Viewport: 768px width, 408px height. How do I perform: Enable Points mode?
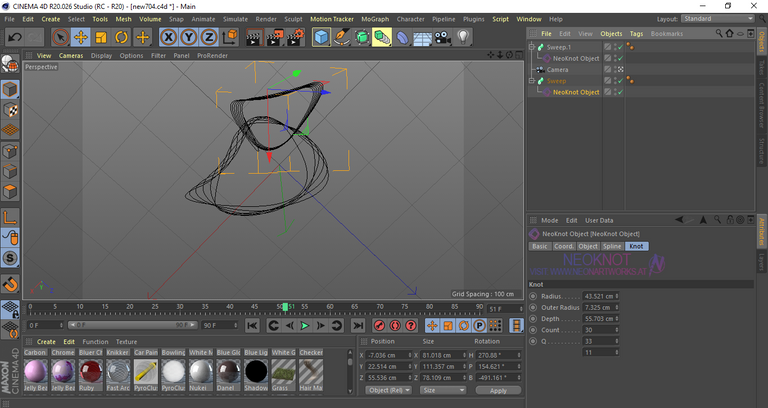click(x=10, y=151)
